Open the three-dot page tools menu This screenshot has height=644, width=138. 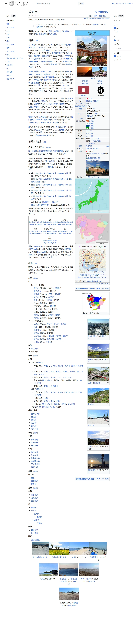(108, 16)
